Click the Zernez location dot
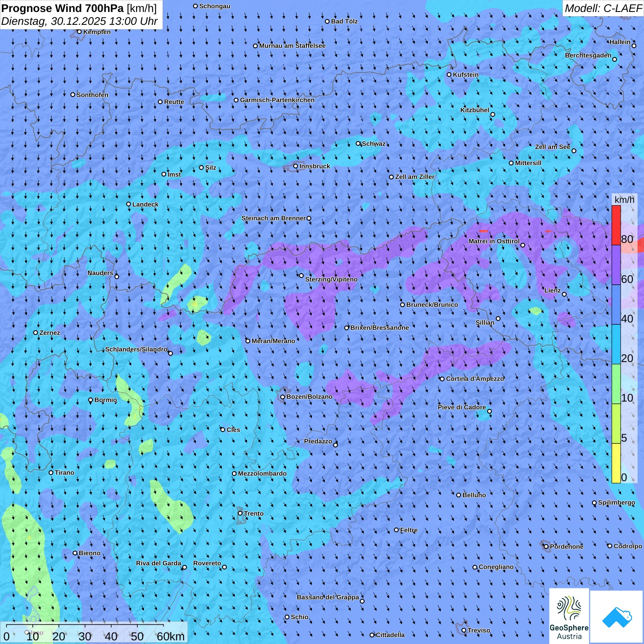This screenshot has height=644, width=644. pyautogui.click(x=36, y=333)
